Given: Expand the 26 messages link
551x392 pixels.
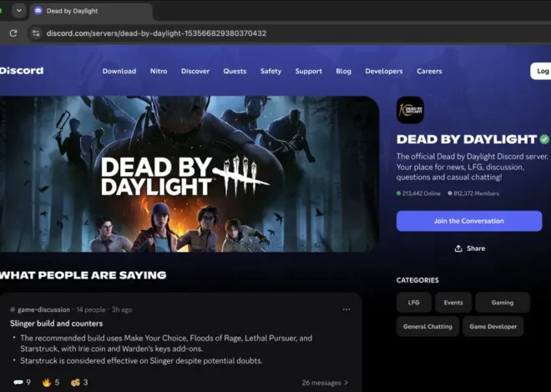Looking at the screenshot, I should [325, 383].
